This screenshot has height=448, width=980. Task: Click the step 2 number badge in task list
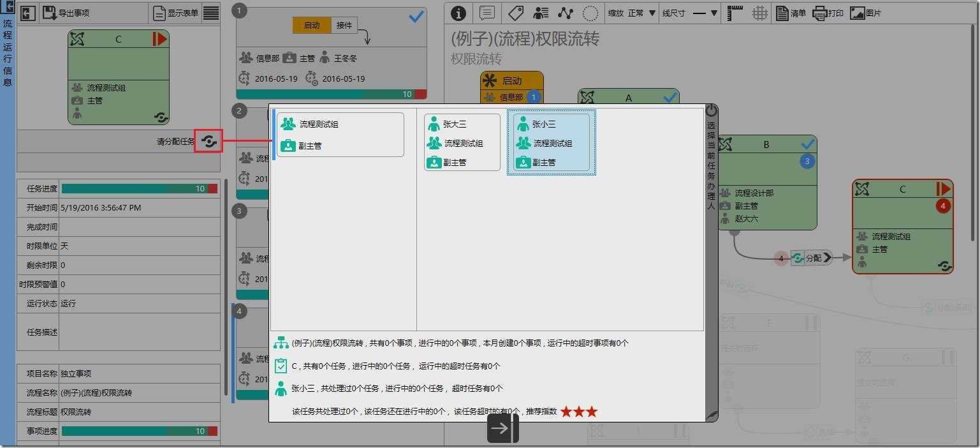click(x=239, y=111)
